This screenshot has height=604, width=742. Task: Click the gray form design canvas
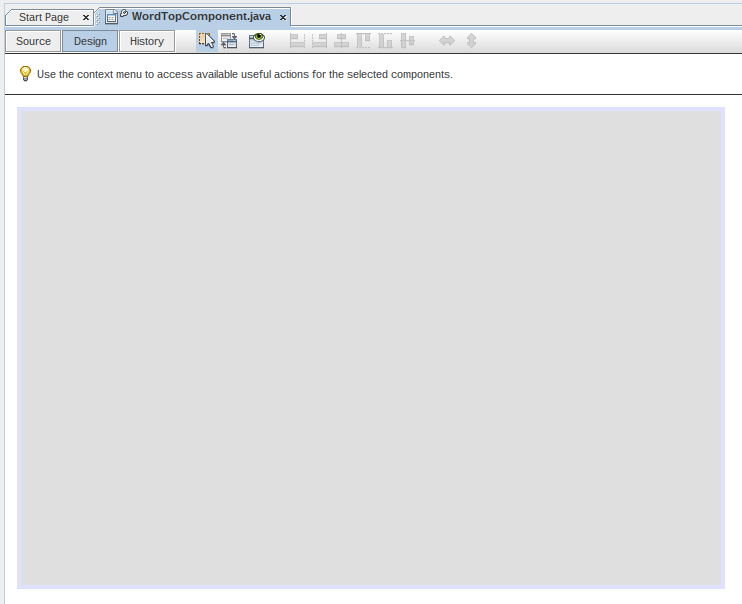pyautogui.click(x=370, y=347)
